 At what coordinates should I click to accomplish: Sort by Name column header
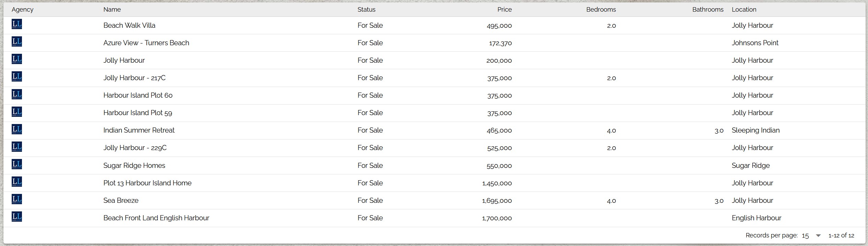(x=112, y=10)
